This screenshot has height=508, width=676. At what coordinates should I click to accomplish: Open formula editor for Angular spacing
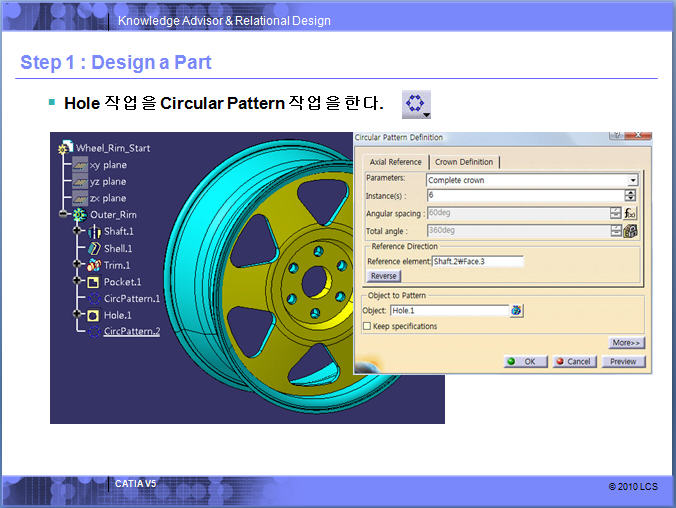[x=630, y=213]
